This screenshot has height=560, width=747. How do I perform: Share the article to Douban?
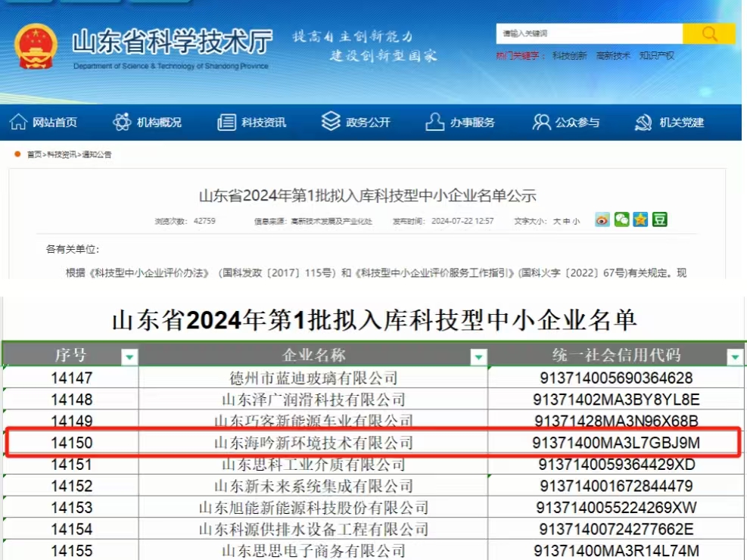pyautogui.click(x=661, y=218)
